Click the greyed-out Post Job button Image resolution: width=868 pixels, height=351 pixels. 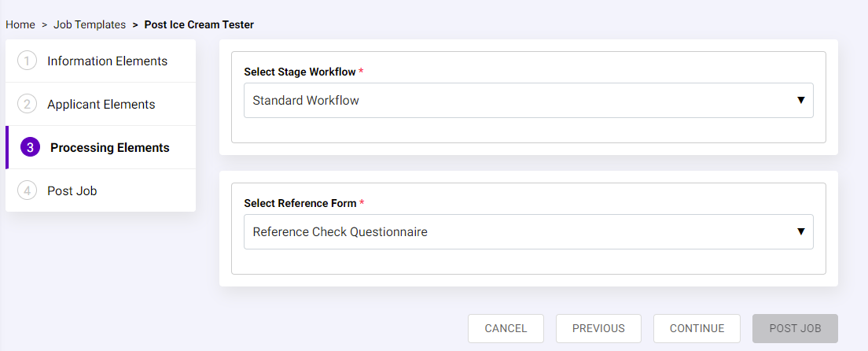click(795, 329)
